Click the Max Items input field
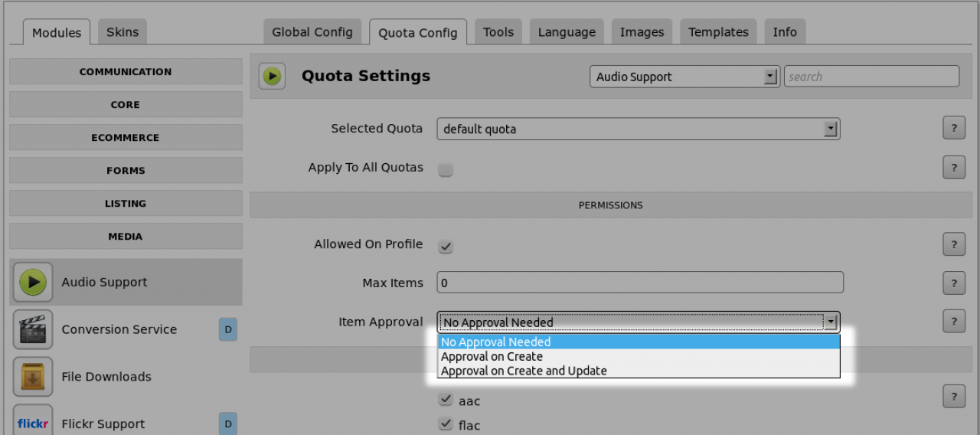 [640, 283]
